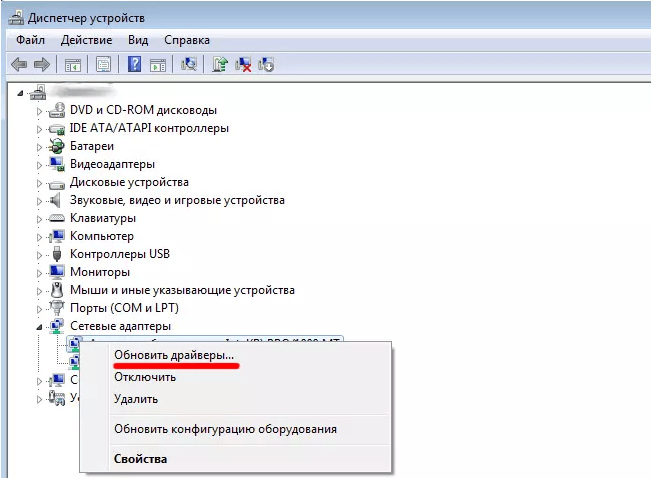The width and height of the screenshot is (656, 487).
Task: Toggle the action pane toolbar icon
Action: pyautogui.click(x=158, y=65)
